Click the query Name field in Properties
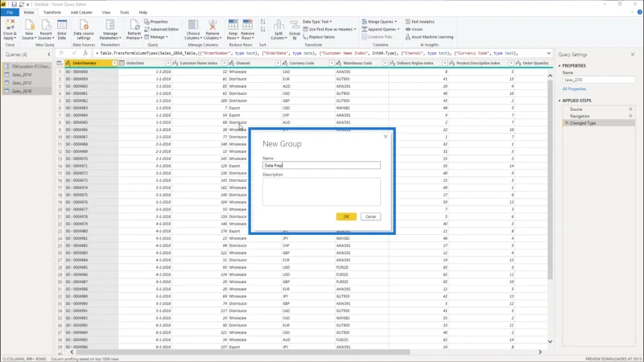 tap(598, 80)
